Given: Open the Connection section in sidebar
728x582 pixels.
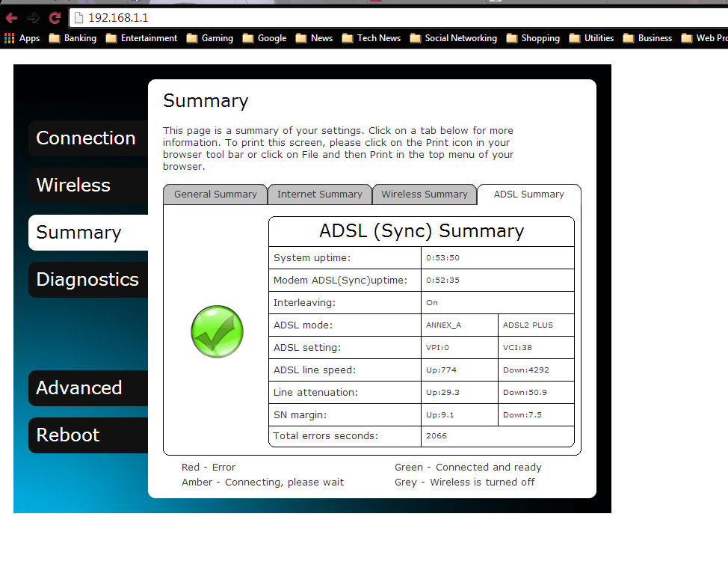Looking at the screenshot, I should pos(86,138).
